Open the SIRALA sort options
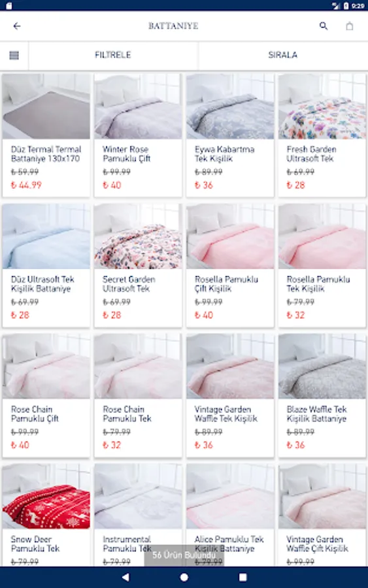This screenshot has height=588, width=368. coord(283,55)
